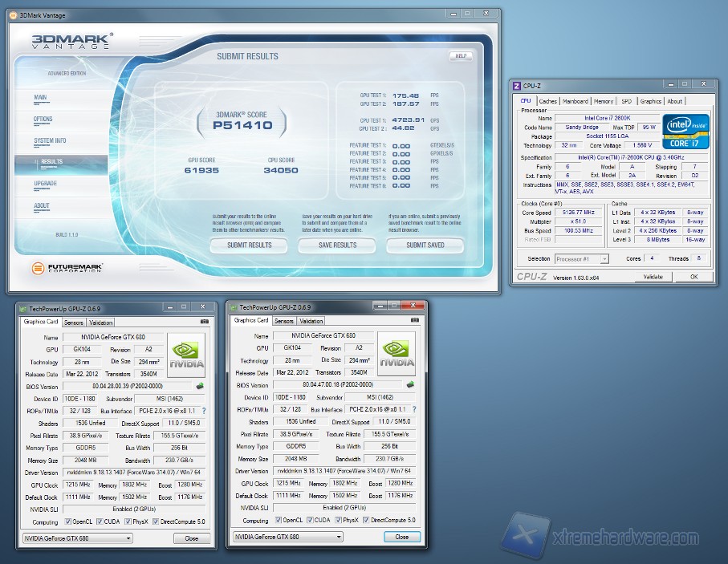The width and height of the screenshot is (728, 564).
Task: Open GPU selection dropdown in right GPU-Z window
Action: (x=288, y=537)
